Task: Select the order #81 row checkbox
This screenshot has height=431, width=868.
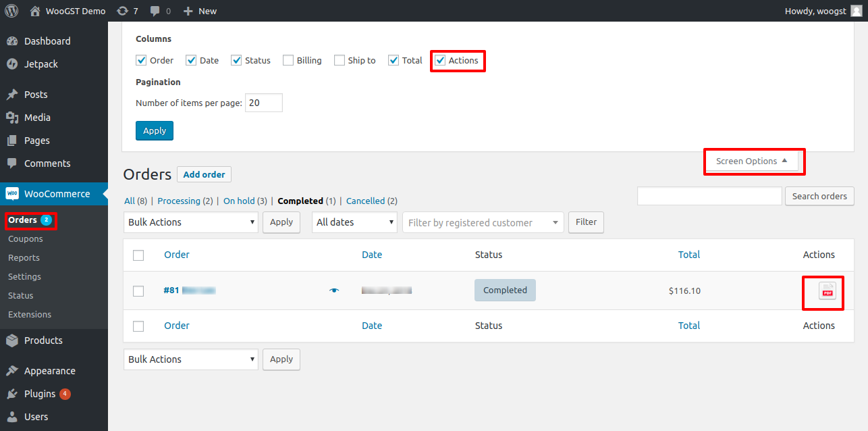Action: point(138,291)
